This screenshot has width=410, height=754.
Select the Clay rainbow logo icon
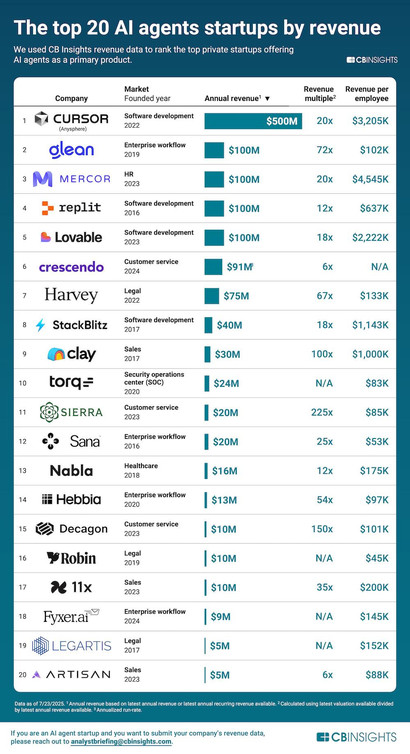[56, 354]
